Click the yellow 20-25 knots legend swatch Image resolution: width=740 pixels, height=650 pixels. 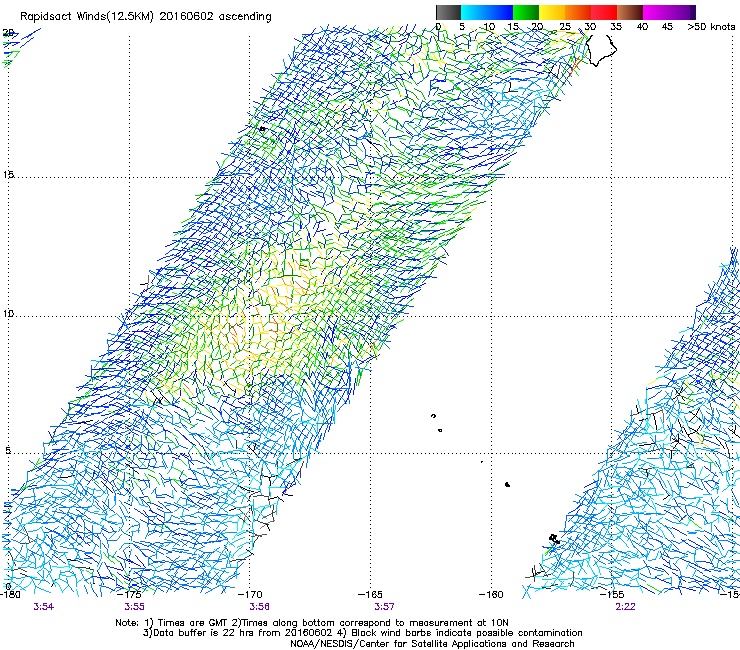[x=552, y=12]
